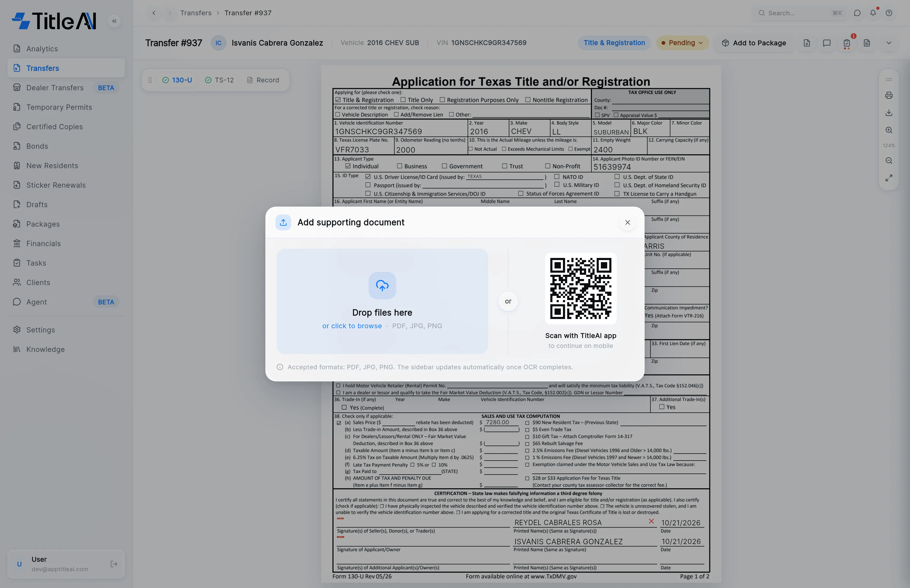
Task: Focus the Search field at the top
Action: click(x=800, y=13)
